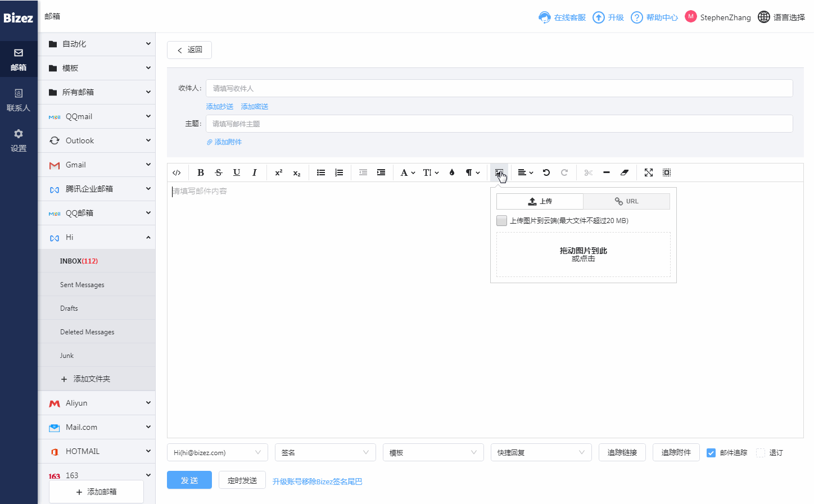The height and width of the screenshot is (504, 814).
Task: Enable upload image to cloud checkbox
Action: click(x=501, y=221)
